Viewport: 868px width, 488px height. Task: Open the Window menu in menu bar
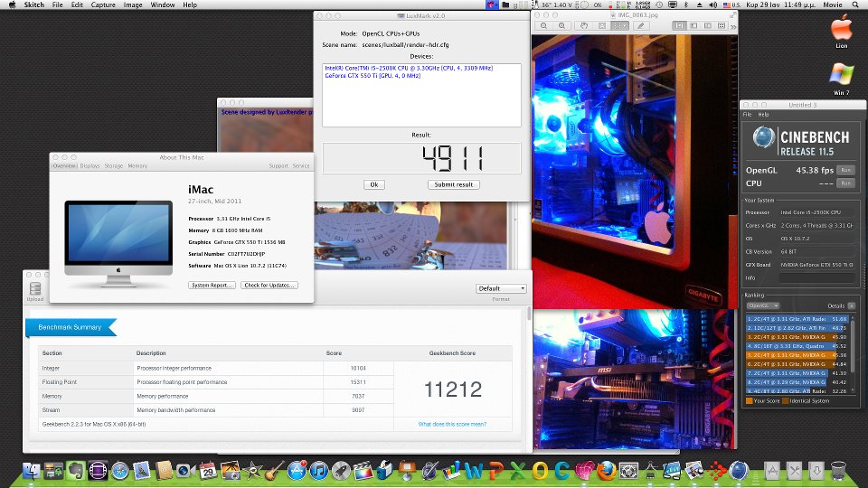pyautogui.click(x=163, y=5)
